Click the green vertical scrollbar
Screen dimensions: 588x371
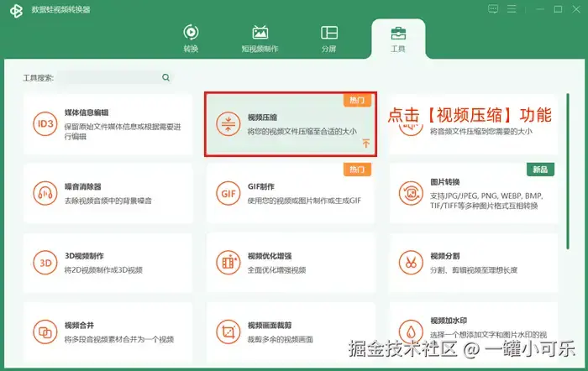pyautogui.click(x=568, y=171)
